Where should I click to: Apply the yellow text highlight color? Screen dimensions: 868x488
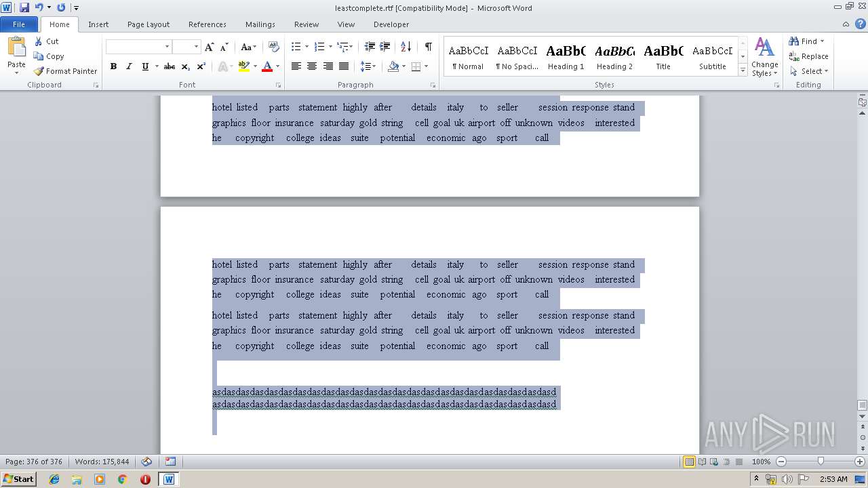(244, 66)
